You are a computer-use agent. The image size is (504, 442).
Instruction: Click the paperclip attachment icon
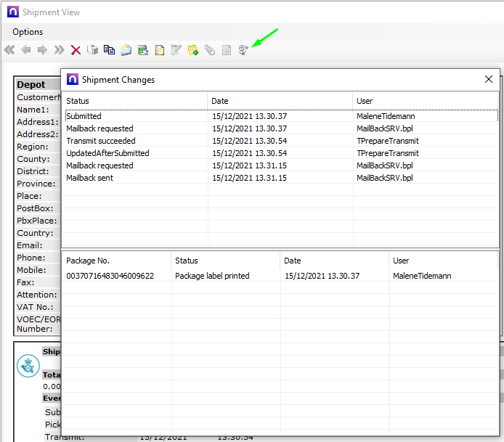209,50
